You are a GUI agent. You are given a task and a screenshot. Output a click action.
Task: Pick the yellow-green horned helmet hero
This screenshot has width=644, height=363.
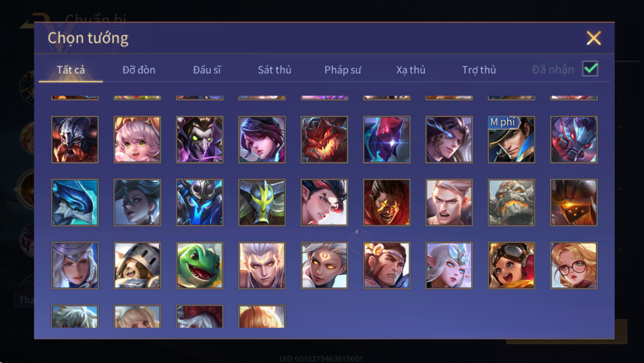[262, 202]
